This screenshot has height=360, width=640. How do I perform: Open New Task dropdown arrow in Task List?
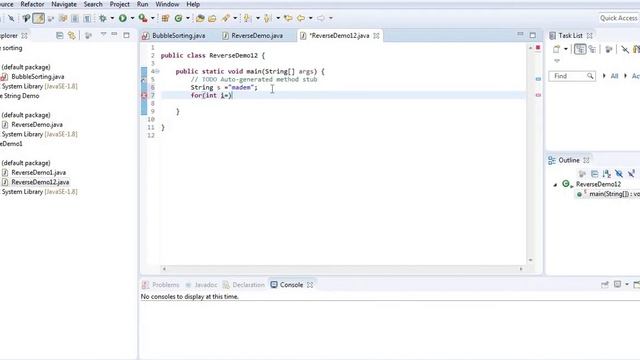pos(566,49)
